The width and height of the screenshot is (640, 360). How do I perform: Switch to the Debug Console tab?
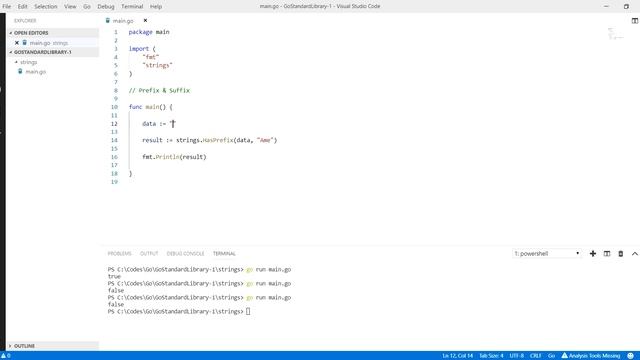coord(185,253)
